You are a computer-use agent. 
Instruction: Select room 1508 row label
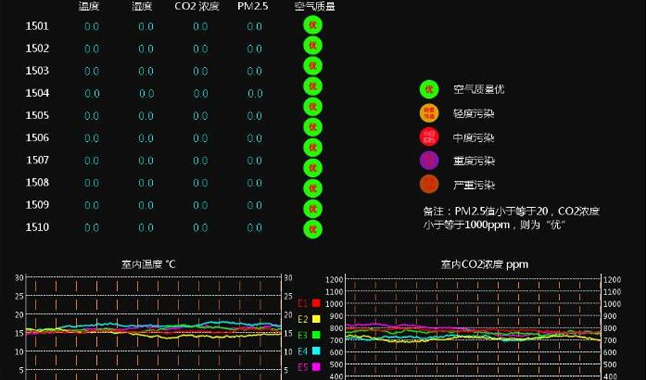[x=37, y=183]
